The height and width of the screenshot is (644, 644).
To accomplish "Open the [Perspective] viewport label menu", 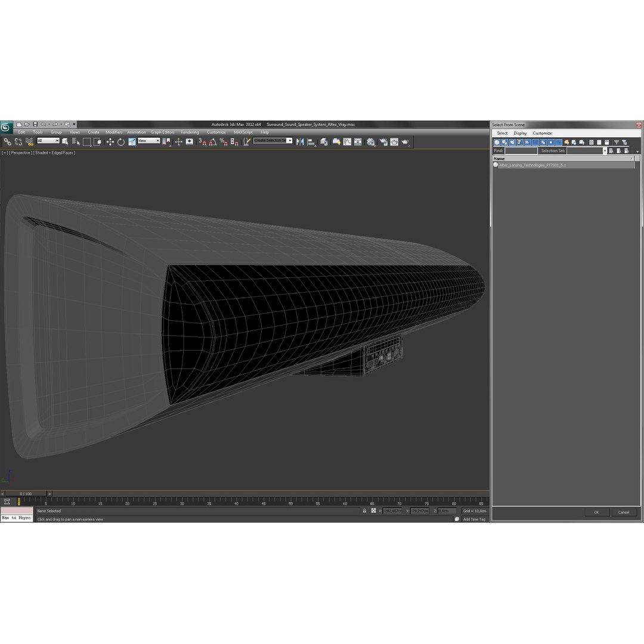I will 20,153.
